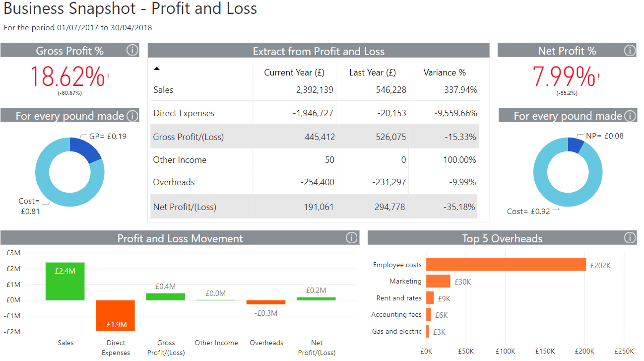Click last year Sales value 546,228
This screenshot has width=644, height=361.
point(392,90)
